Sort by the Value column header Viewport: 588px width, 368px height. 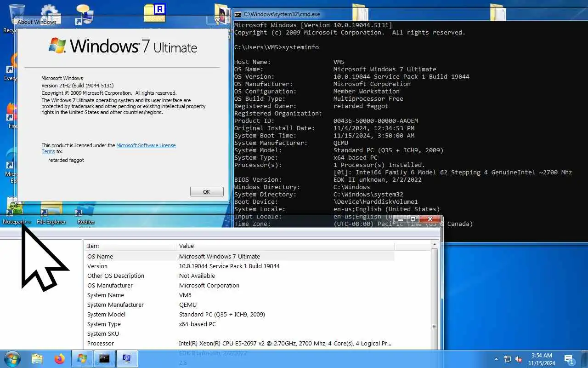coord(285,246)
